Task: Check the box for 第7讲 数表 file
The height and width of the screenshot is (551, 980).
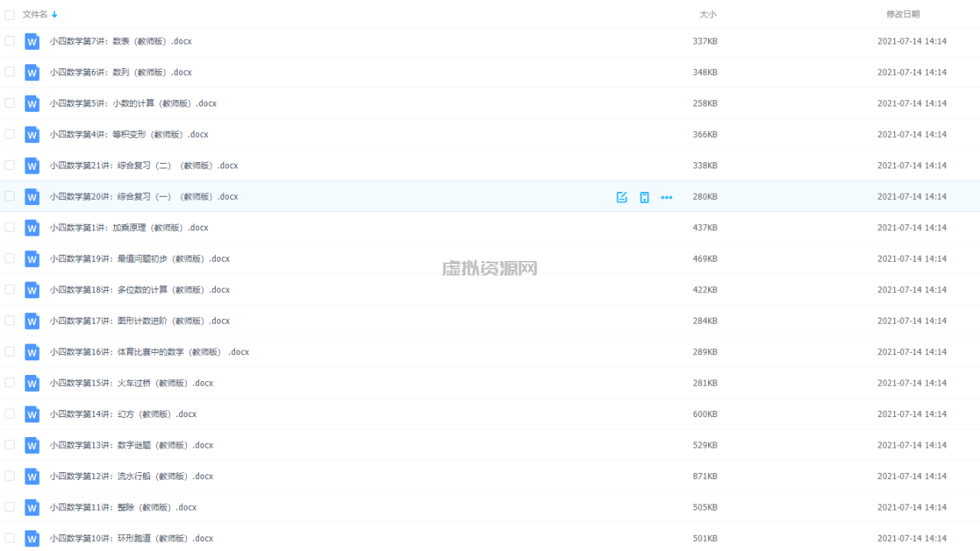Action: 10,41
